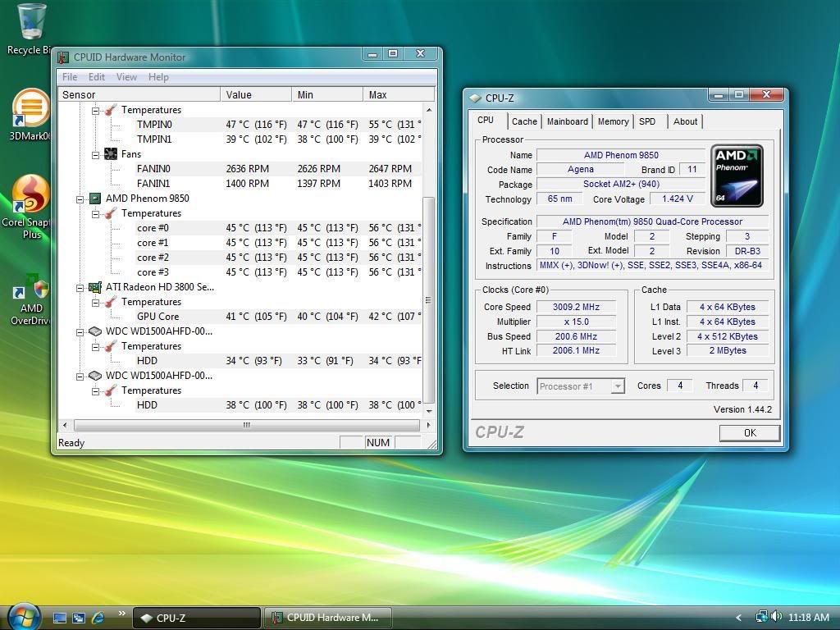The image size is (840, 630).
Task: Collapse the ATI Radeon HD 3800 node
Action: pyautogui.click(x=80, y=288)
